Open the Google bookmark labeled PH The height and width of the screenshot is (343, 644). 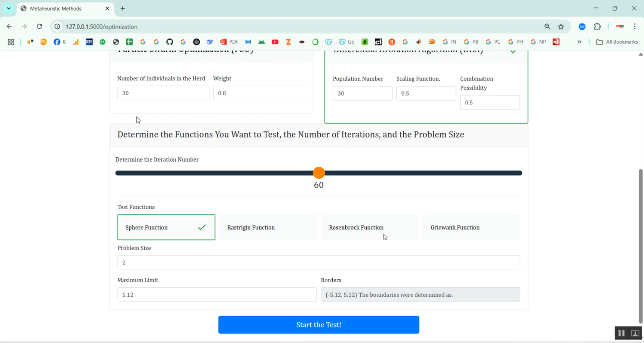(515, 42)
